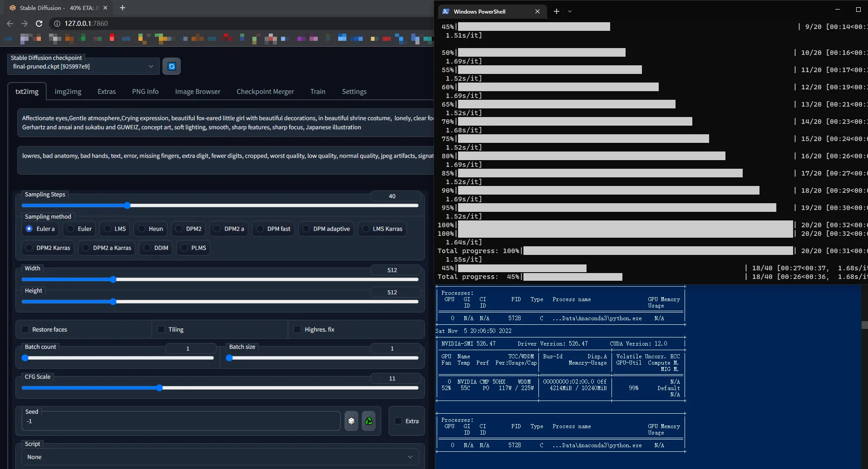Select the DPM2 a Karras sampling method

point(86,248)
